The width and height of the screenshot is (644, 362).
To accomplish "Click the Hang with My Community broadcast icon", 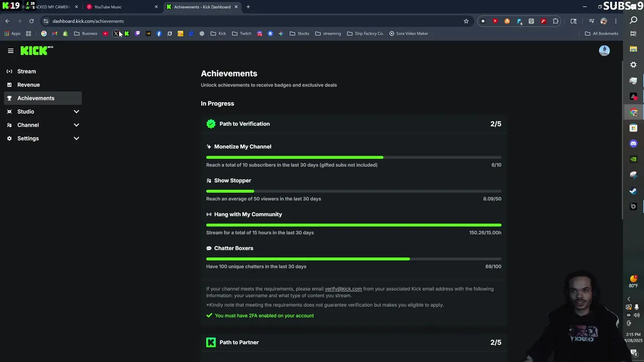I will (209, 214).
